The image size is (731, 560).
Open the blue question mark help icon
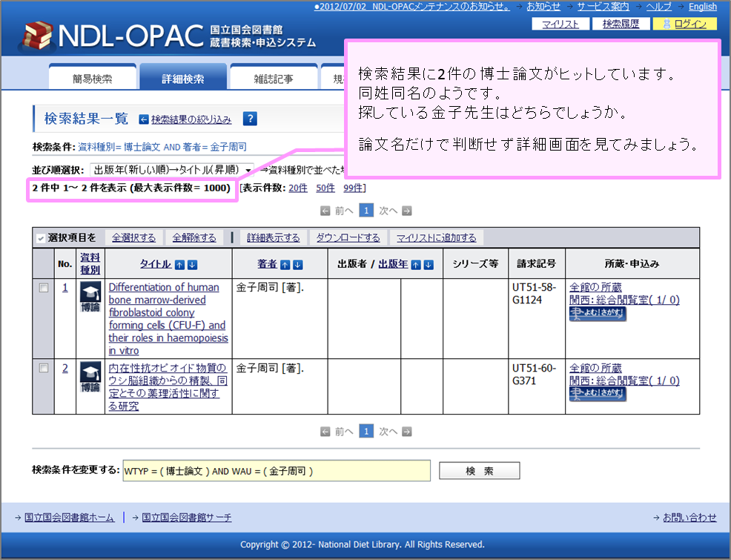tap(250, 119)
